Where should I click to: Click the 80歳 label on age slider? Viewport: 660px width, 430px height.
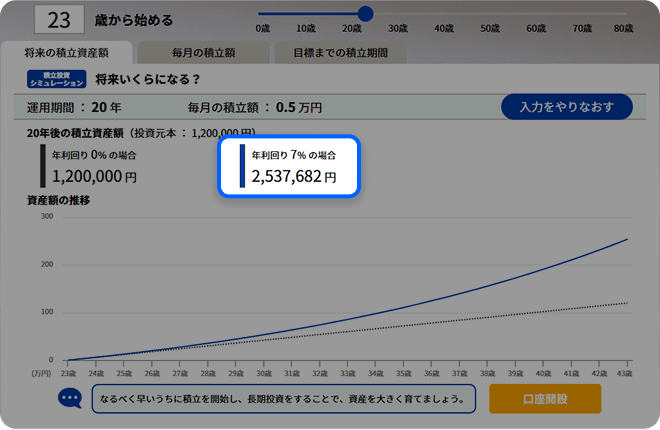point(623,28)
